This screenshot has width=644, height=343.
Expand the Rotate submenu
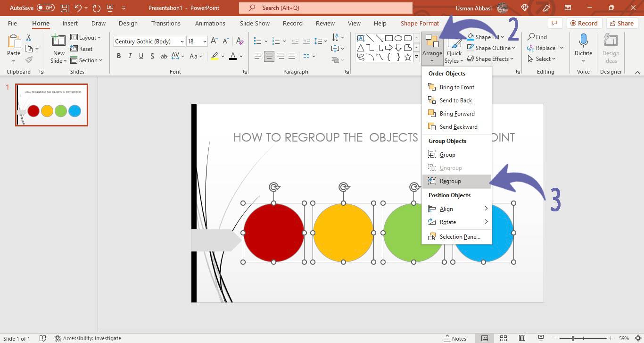click(x=457, y=222)
